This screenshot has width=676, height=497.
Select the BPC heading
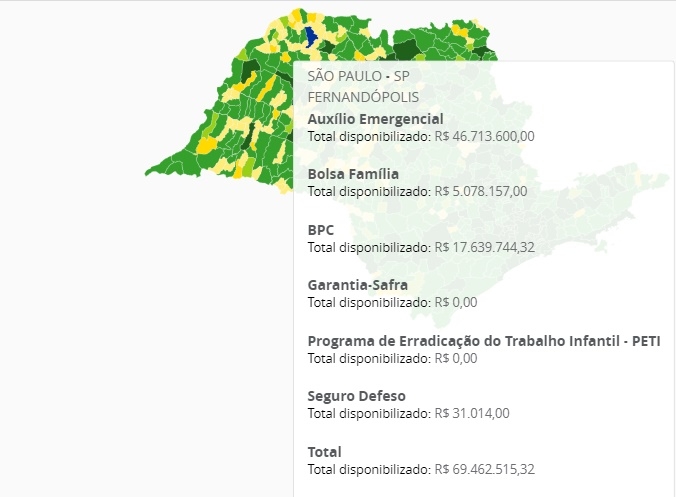tap(321, 229)
